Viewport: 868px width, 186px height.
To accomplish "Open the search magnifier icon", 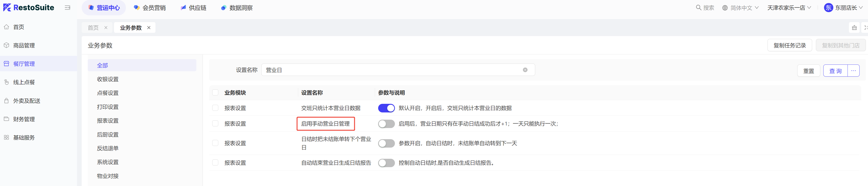I will [698, 8].
